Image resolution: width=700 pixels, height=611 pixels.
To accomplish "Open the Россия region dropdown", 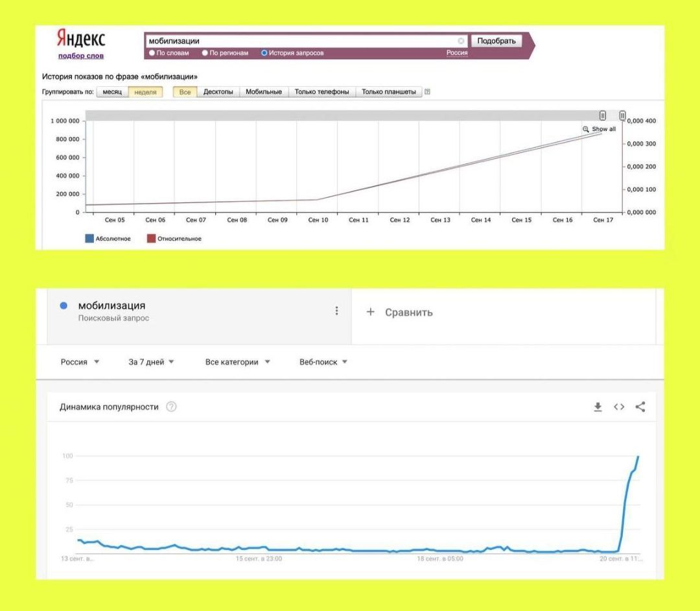I will tap(80, 362).
